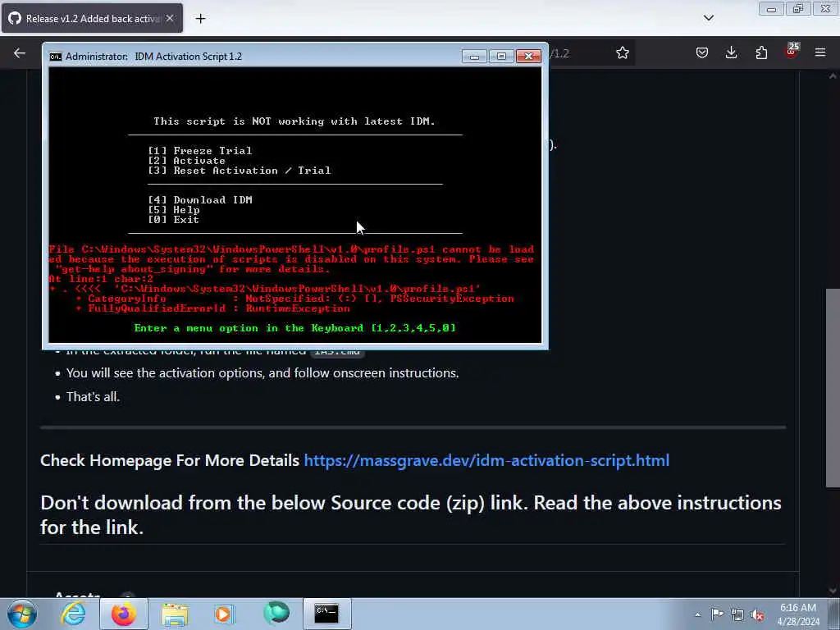Click the page scrollbar up arrow
This screenshot has width=840, height=630.
[833, 76]
